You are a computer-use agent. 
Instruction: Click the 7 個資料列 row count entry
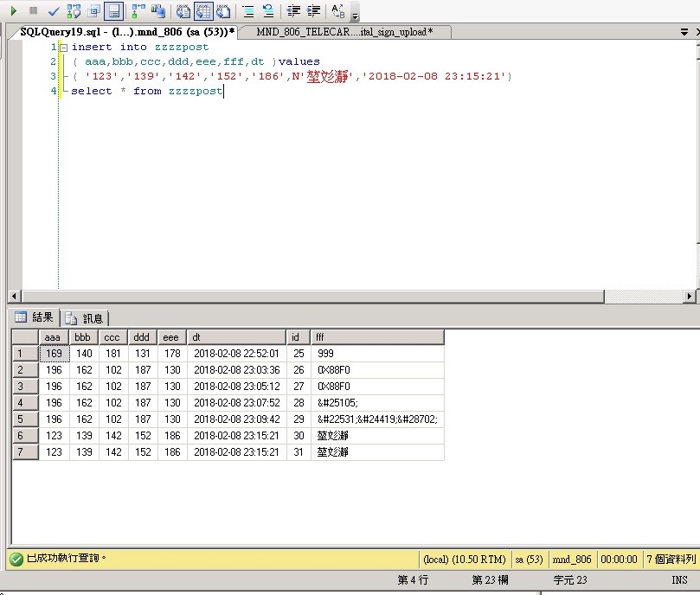tap(671, 560)
